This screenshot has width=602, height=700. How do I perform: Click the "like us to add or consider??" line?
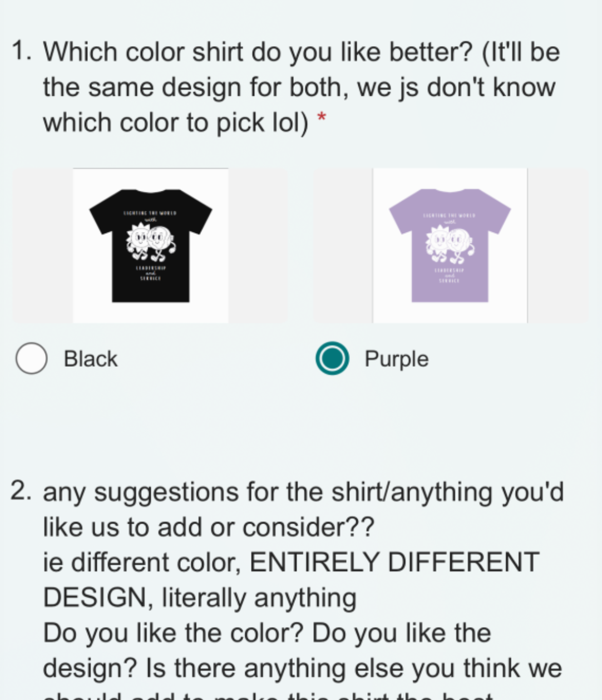[x=209, y=528]
